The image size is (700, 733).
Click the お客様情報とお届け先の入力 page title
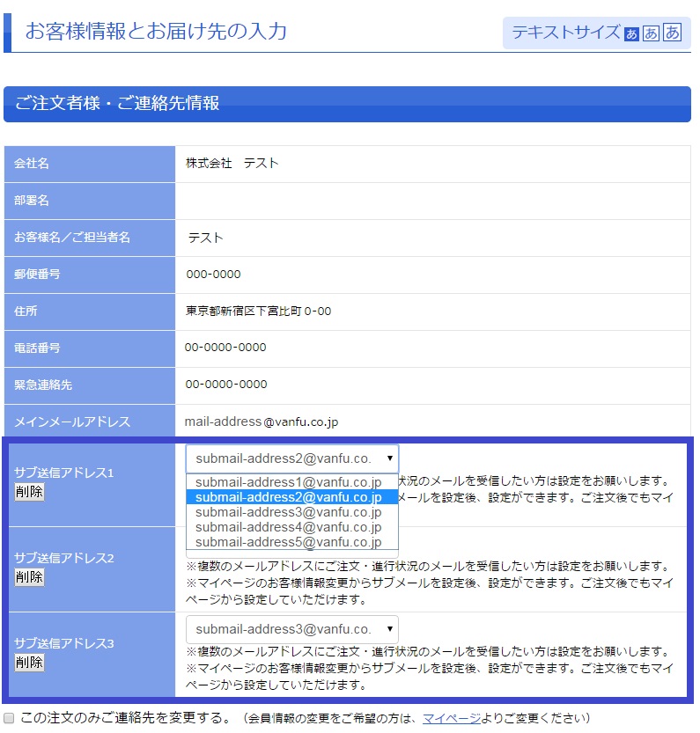[x=156, y=31]
